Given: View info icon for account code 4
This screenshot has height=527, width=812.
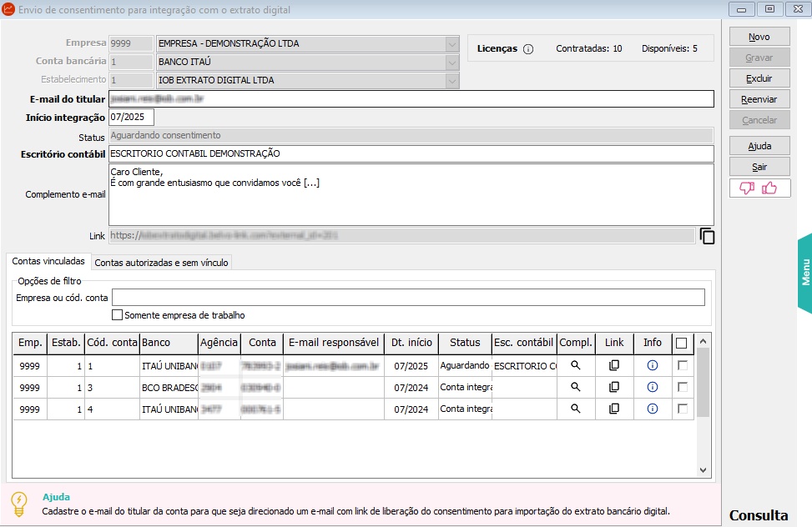Looking at the screenshot, I should 653,409.
